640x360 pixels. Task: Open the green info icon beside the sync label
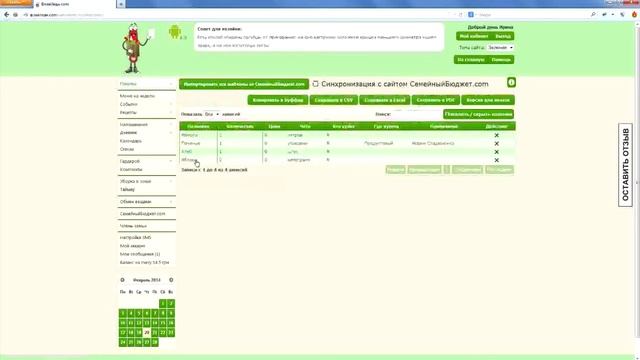pyautogui.click(x=511, y=82)
